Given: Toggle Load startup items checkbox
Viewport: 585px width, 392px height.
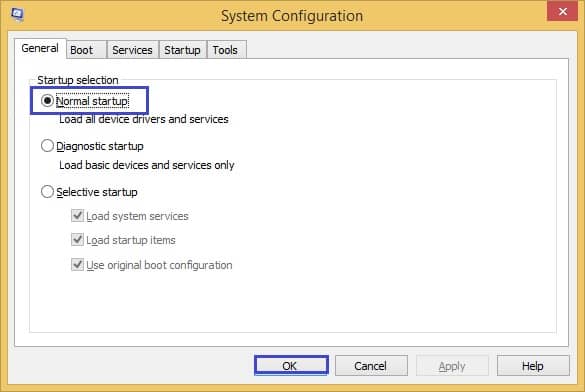Looking at the screenshot, I should click(77, 240).
